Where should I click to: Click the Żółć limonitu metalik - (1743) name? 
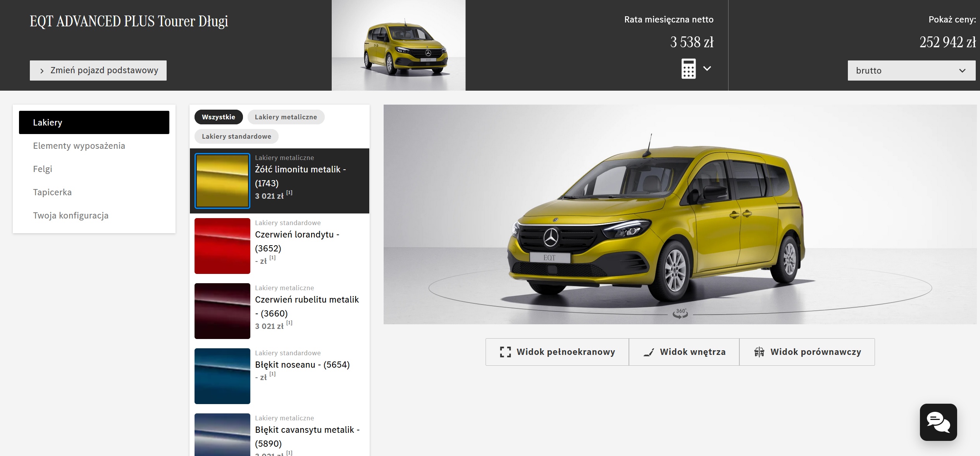tap(301, 176)
